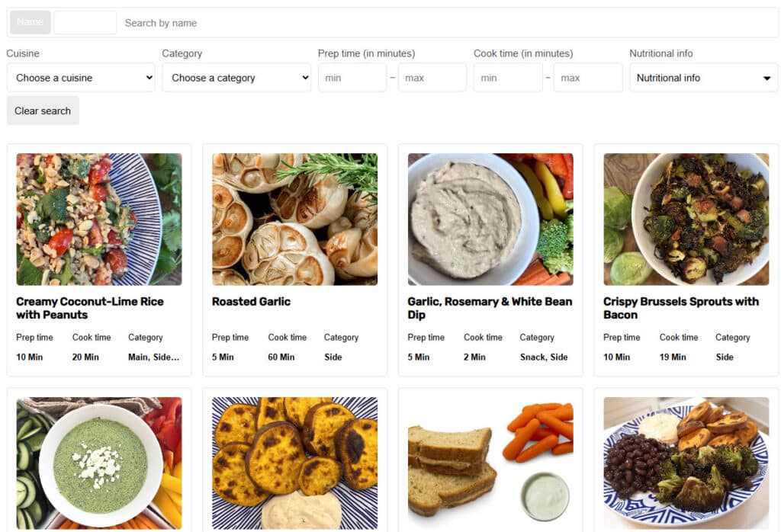Screen dimensions: 781x532
Task: Click the Roasted Garlic recipe photo
Action: (294, 219)
